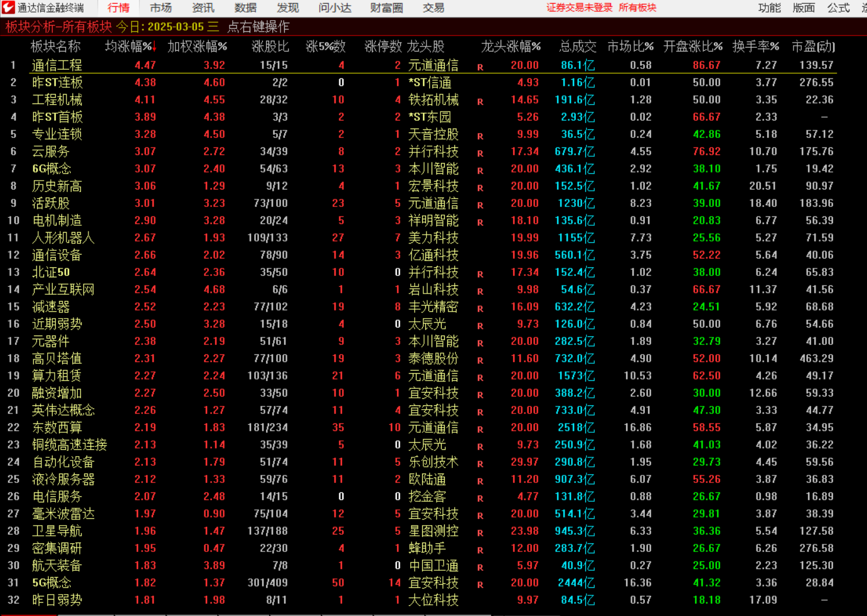Select the 东数西算 sector name
Viewport: 867px width, 616px height.
[57, 427]
